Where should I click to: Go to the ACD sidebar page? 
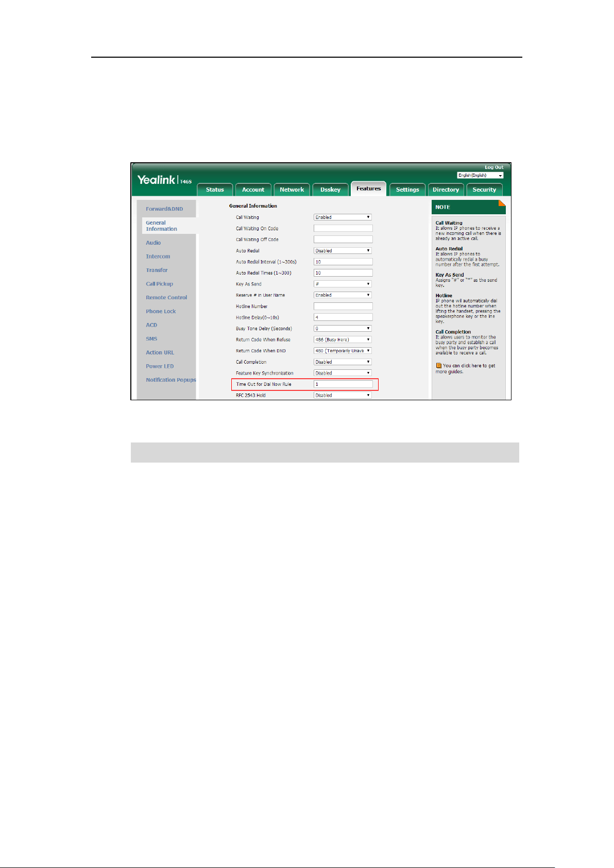[151, 325]
